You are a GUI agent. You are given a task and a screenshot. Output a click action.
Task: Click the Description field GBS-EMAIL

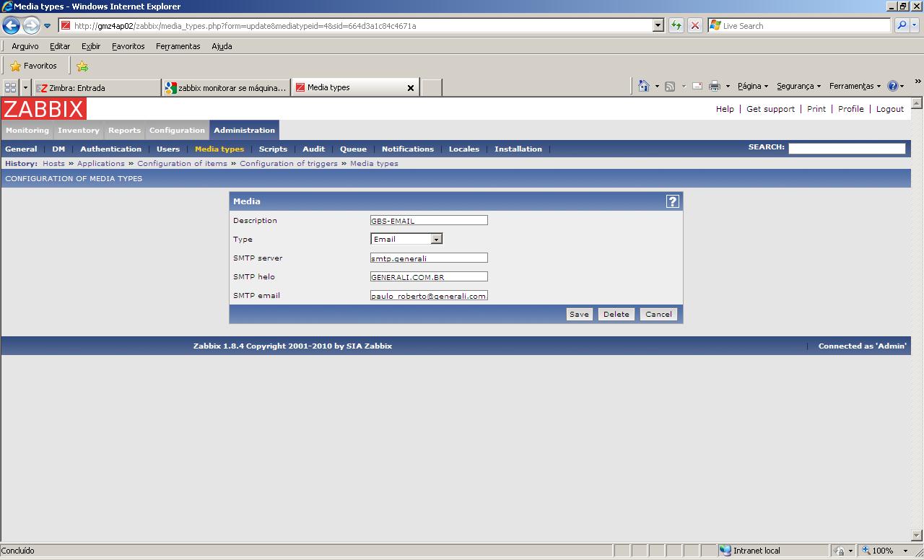(x=429, y=220)
